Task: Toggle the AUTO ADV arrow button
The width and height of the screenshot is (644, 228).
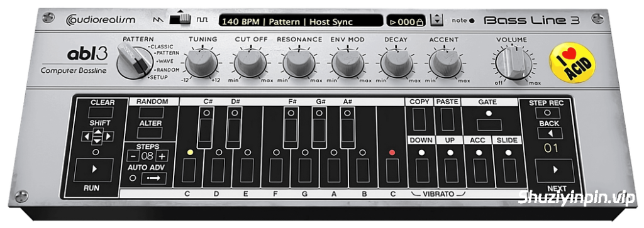Action: (x=153, y=178)
